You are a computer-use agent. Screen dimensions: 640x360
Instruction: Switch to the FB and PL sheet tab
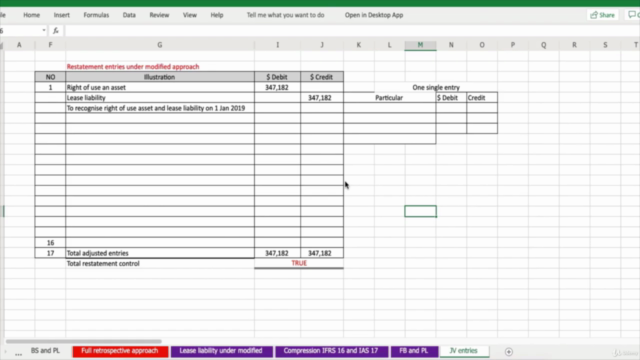click(x=414, y=351)
